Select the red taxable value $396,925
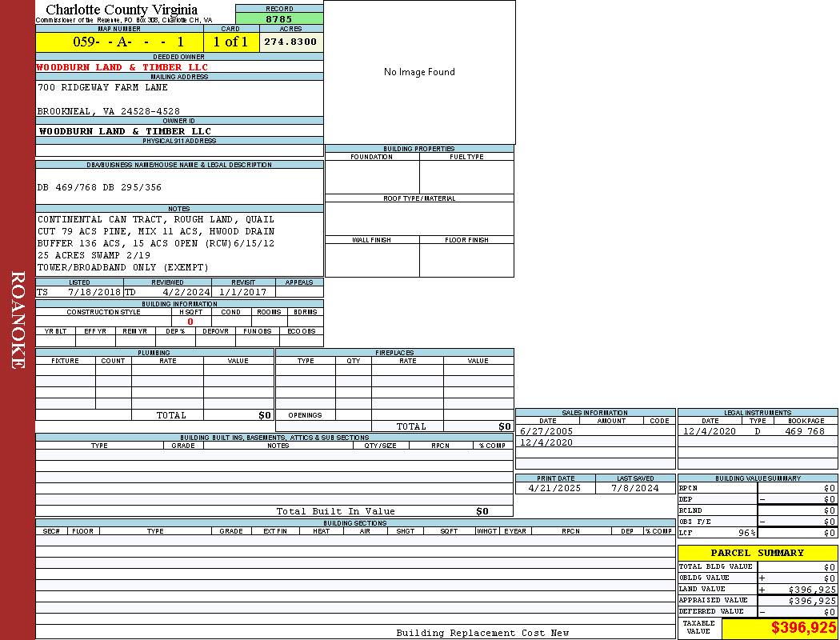The image size is (840, 640). click(803, 629)
